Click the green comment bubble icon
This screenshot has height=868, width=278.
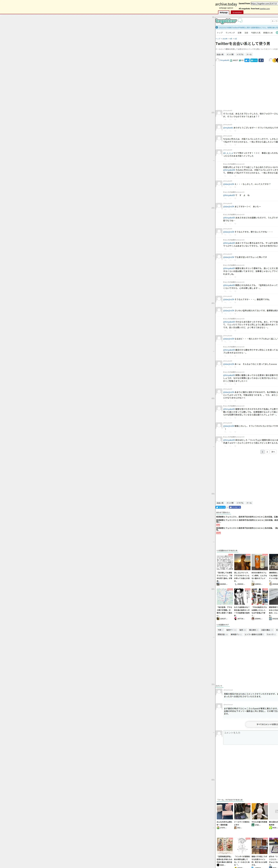pos(240,60)
